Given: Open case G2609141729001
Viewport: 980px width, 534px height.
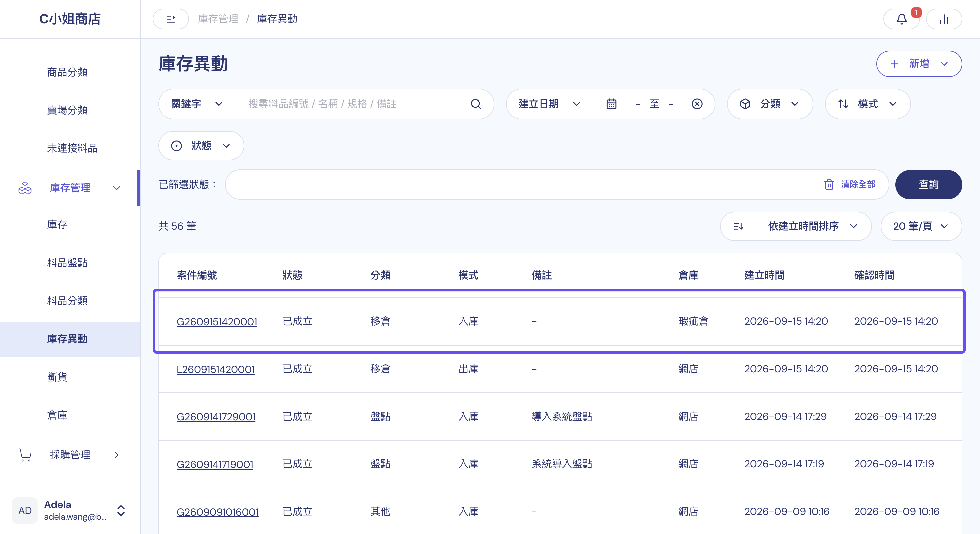Looking at the screenshot, I should tap(216, 417).
